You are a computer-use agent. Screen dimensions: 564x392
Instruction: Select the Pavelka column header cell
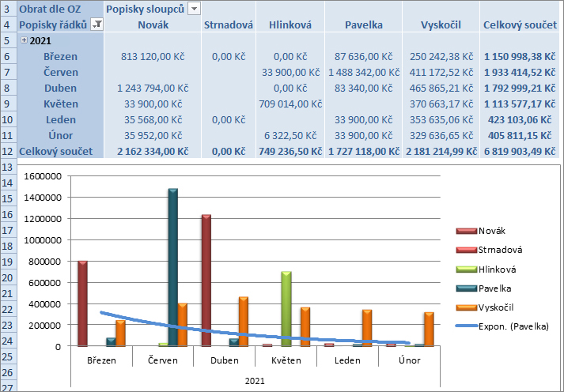(364, 24)
